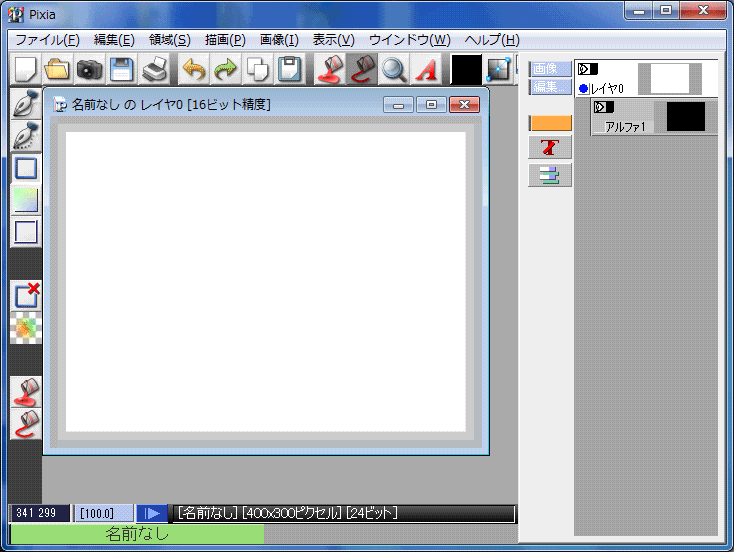Image resolution: width=734 pixels, height=552 pixels.
Task: Switch to the 画像 panel tab
Action: [550, 69]
